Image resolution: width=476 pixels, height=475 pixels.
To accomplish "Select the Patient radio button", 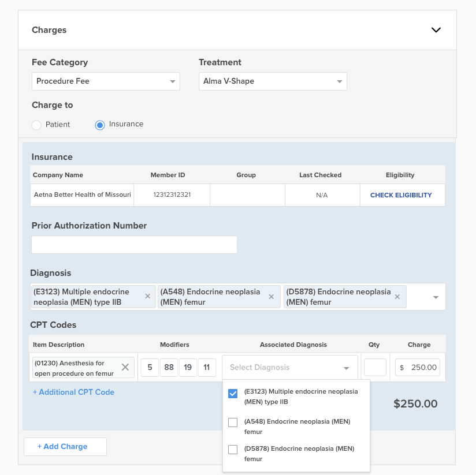I will (x=36, y=125).
